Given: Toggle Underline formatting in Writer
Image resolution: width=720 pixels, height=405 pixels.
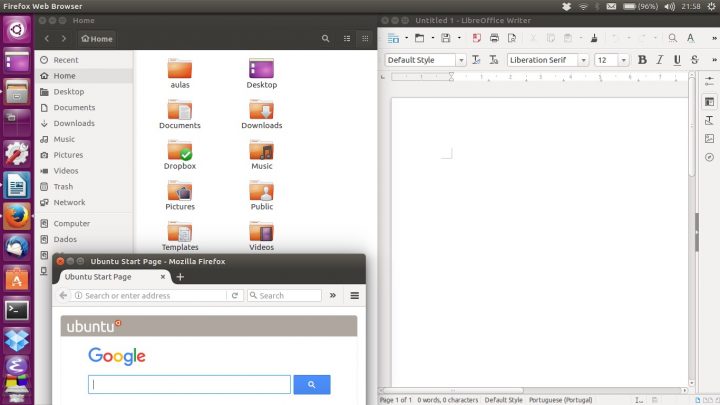Looking at the screenshot, I should [677, 60].
